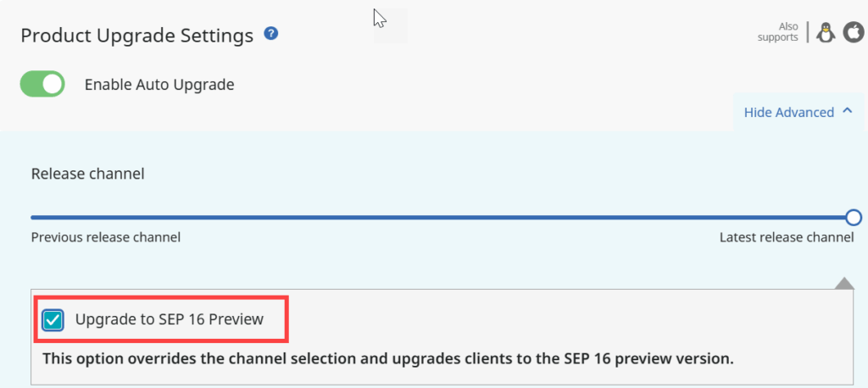This screenshot has width=868, height=388.
Task: Collapse advanced settings with the up chevron
Action: (847, 111)
